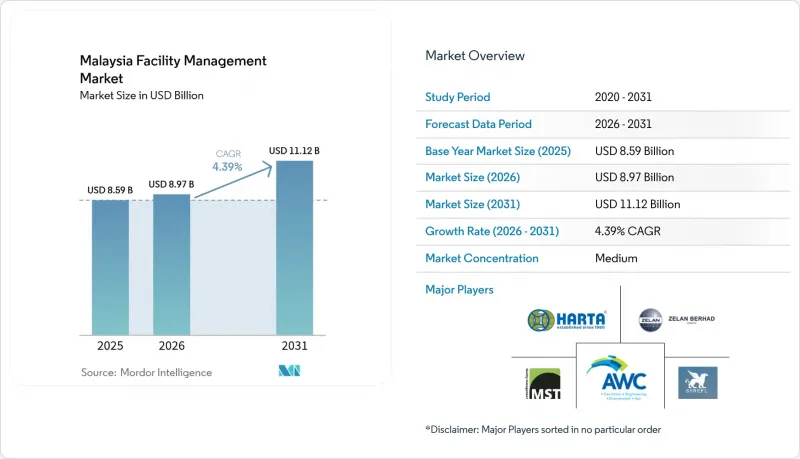Click the HARTA company logo
Screen dimensions: 800x459
point(567,320)
